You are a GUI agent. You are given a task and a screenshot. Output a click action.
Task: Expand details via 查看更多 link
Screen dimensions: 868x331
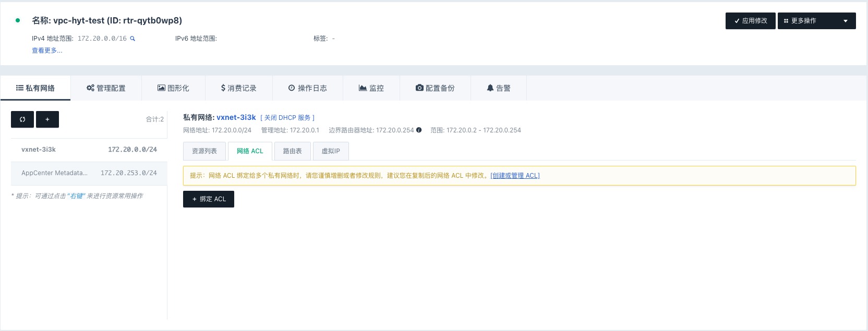coord(47,51)
